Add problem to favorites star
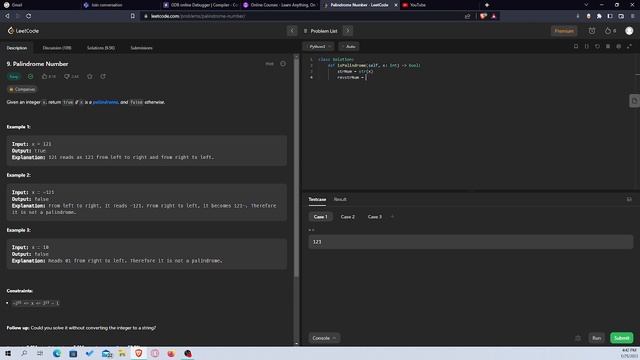Viewport: 640px width, 360px height. pos(90,76)
